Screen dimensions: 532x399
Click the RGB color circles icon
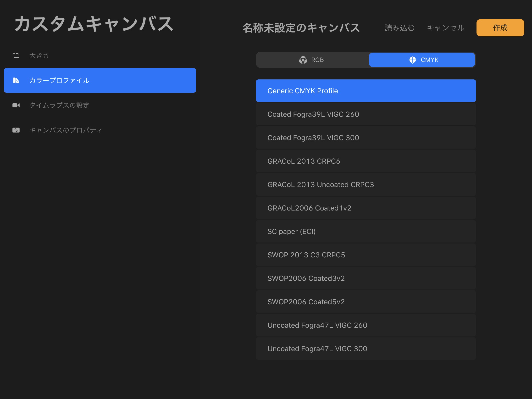point(303,60)
